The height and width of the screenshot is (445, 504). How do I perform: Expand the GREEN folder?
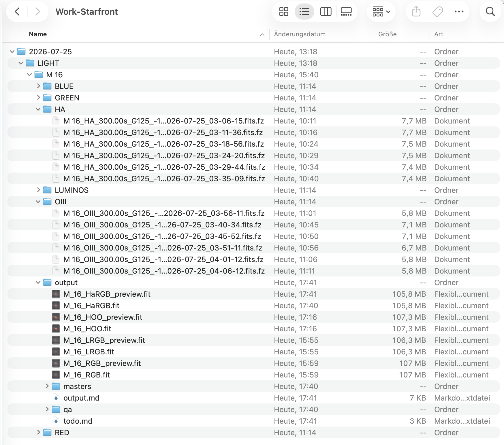(38, 98)
